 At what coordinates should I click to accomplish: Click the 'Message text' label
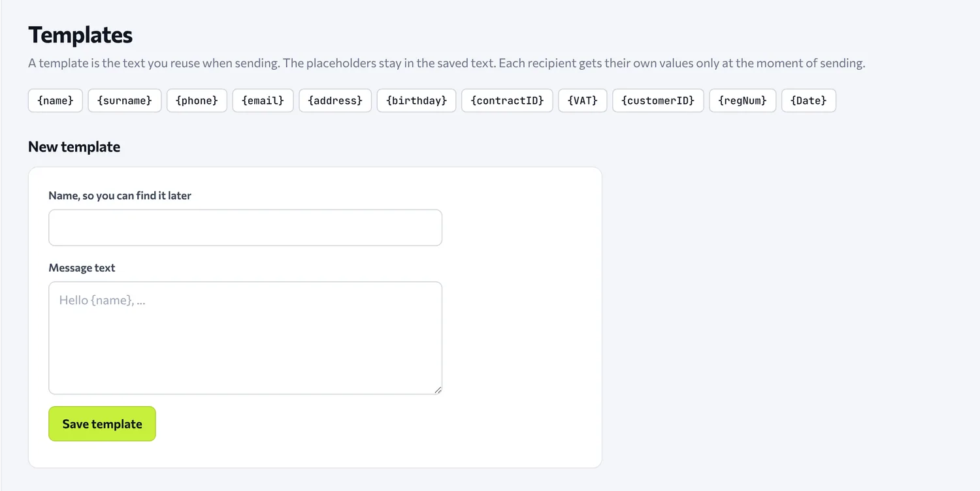[x=82, y=268]
